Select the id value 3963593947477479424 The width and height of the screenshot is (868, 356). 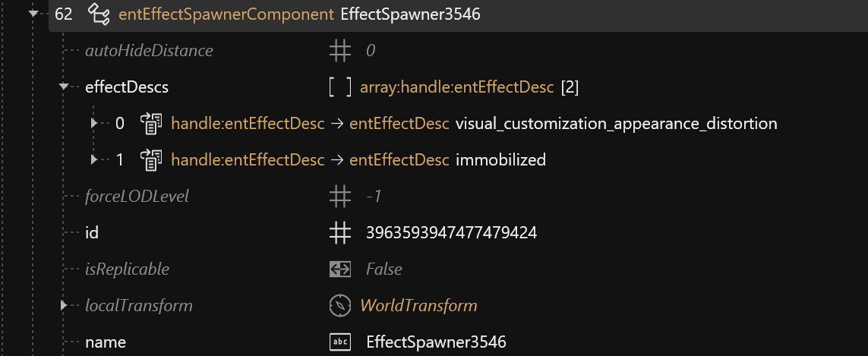pyautogui.click(x=451, y=233)
